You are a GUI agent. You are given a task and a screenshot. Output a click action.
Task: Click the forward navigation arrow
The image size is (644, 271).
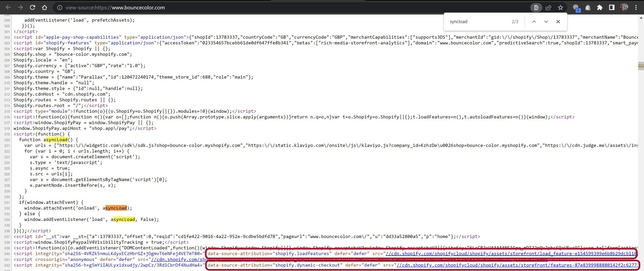tap(20, 8)
